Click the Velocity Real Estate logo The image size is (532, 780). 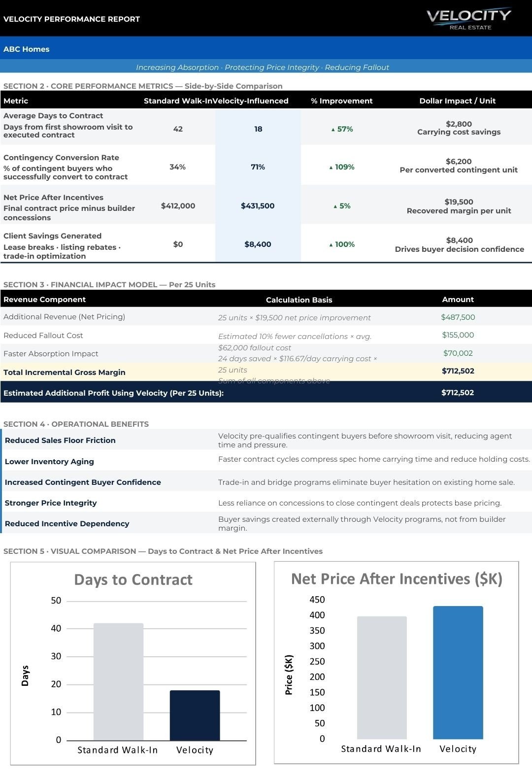click(x=468, y=19)
